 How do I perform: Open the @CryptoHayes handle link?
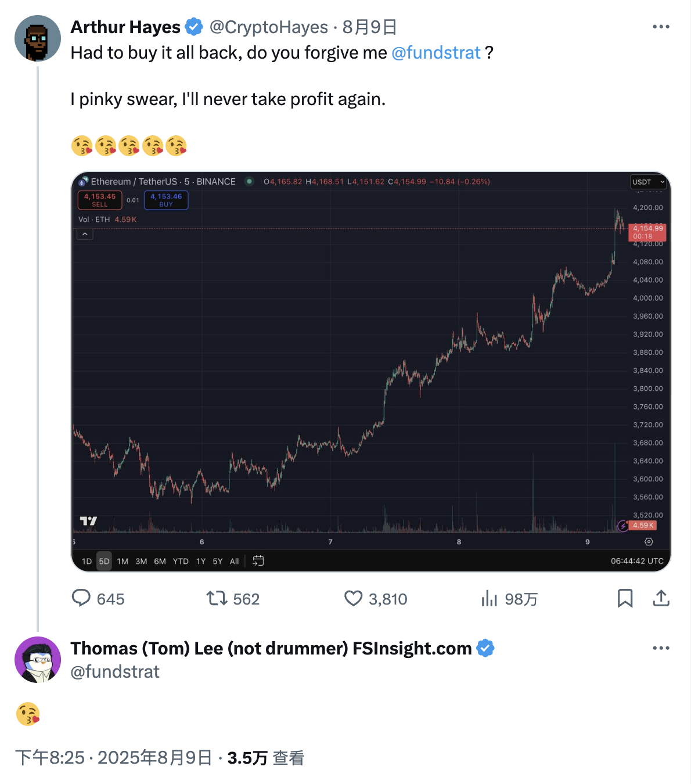[x=268, y=27]
